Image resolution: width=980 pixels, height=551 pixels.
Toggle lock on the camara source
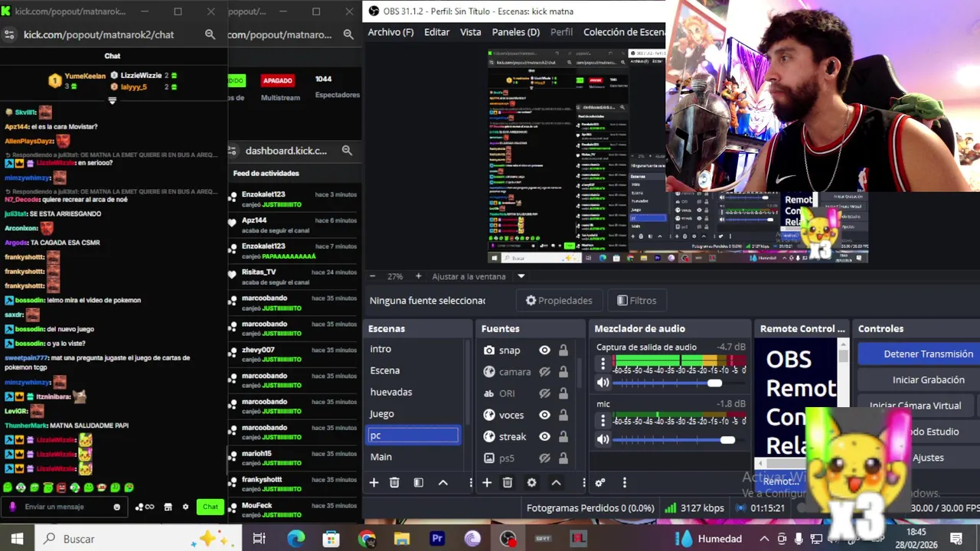tap(563, 372)
